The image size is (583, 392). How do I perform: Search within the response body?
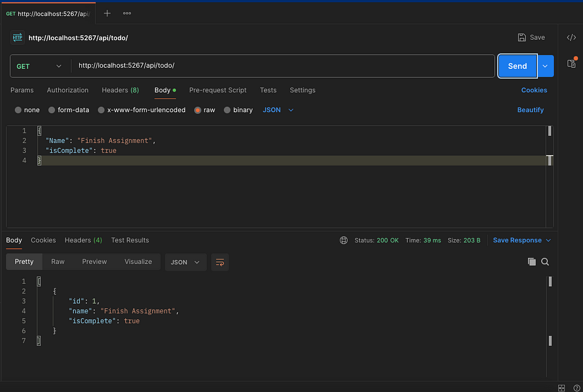click(x=545, y=262)
